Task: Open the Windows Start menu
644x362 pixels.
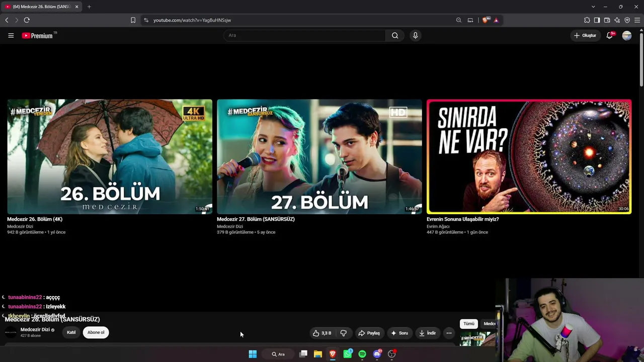Action: pyautogui.click(x=253, y=354)
